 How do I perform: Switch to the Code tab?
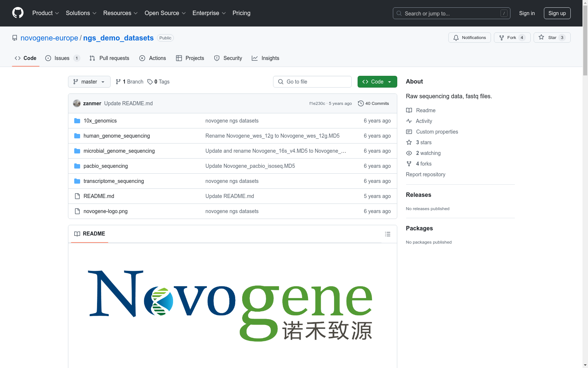(x=26, y=58)
